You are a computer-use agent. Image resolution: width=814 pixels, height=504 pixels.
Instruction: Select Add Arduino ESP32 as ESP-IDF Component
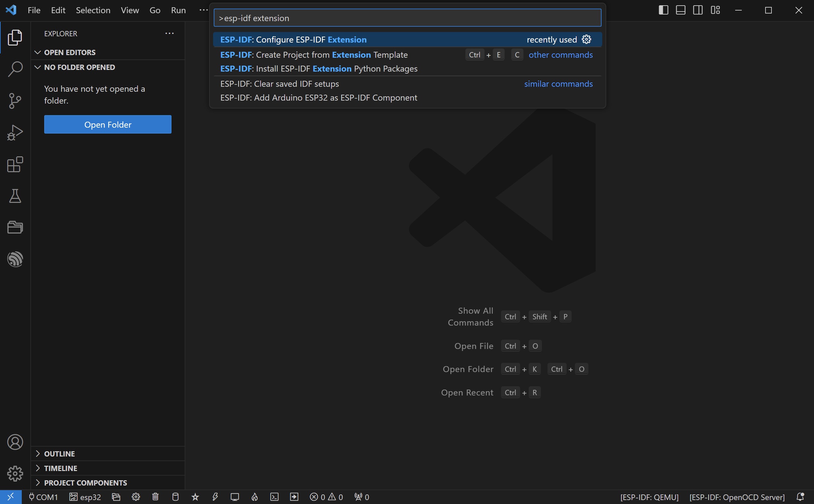[407, 98]
